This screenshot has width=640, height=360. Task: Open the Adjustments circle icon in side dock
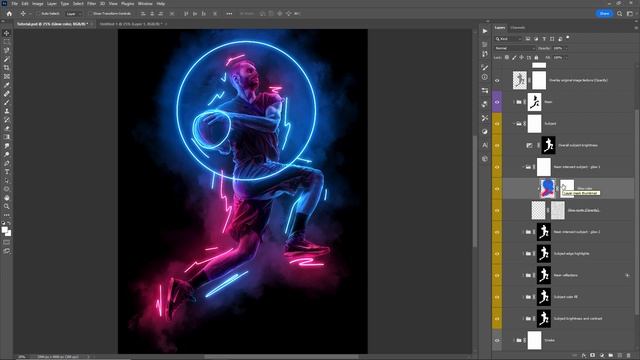click(484, 131)
